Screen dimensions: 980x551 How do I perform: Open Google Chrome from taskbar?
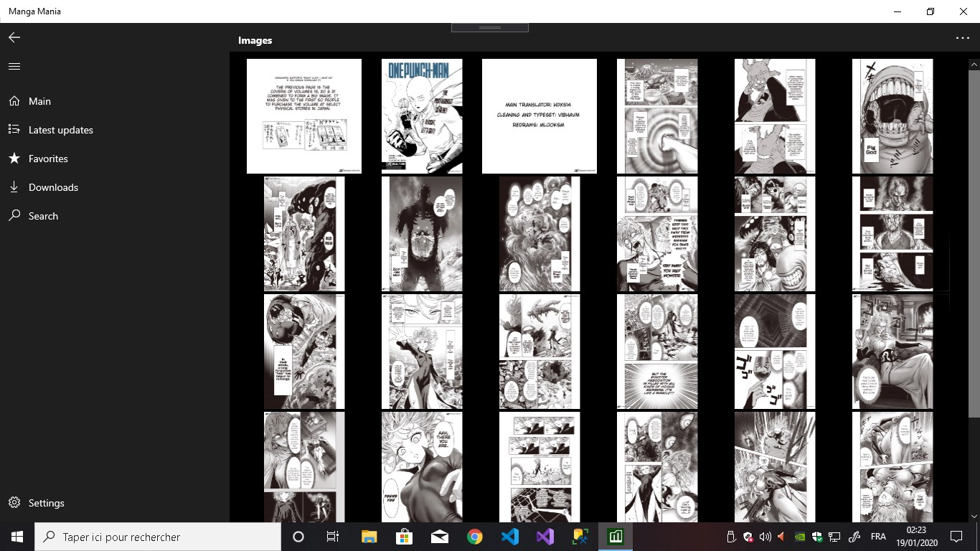474,537
